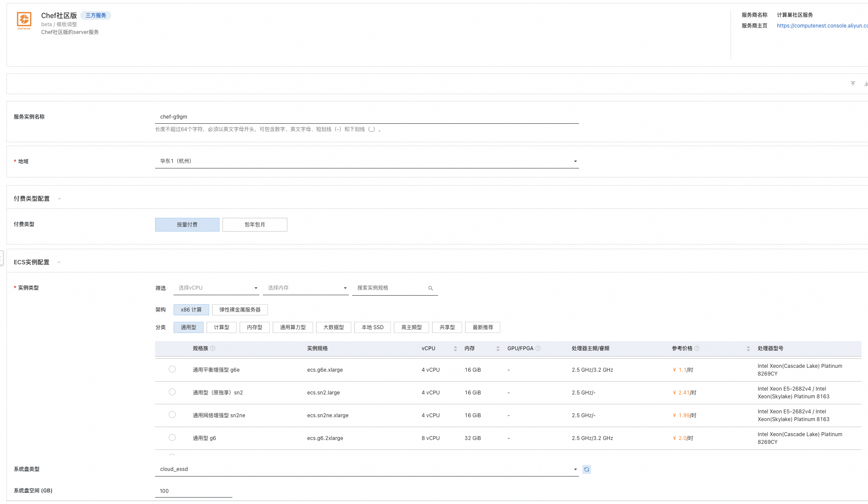Click the help icon next to 参考价格
The width and height of the screenshot is (868, 504).
pos(697,348)
